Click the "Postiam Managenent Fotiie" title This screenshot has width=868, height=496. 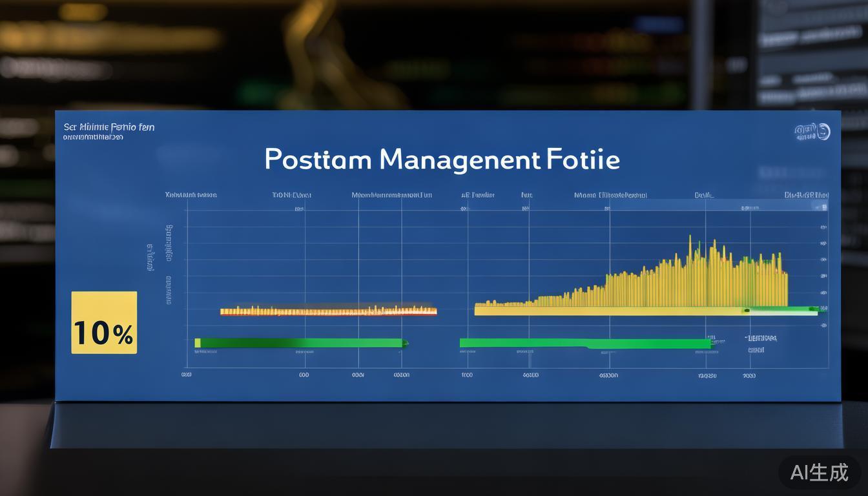[442, 159]
